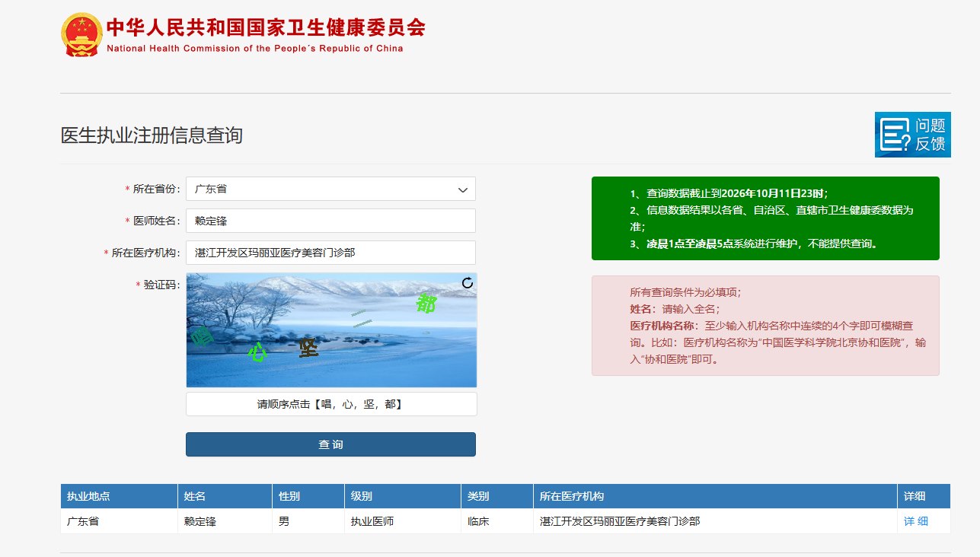Click the 中华人民共和国国家卫生健康委员会 site title
This screenshot has height=557, width=980.
click(266, 27)
